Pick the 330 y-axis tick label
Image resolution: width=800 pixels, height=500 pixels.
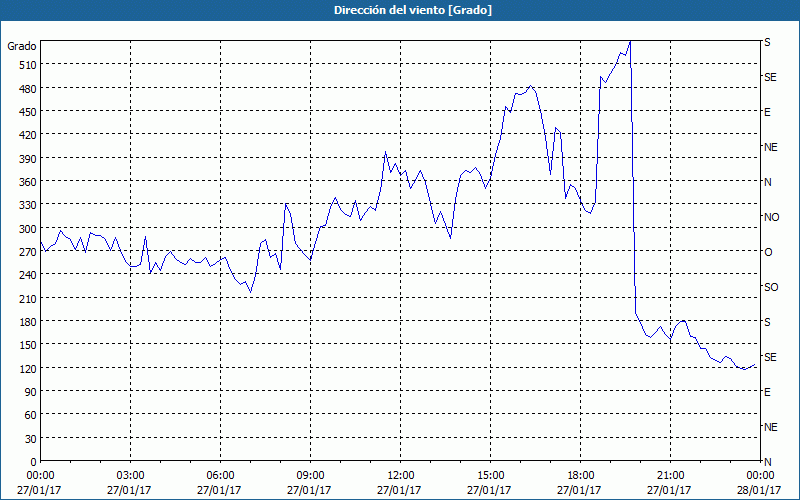coord(28,205)
